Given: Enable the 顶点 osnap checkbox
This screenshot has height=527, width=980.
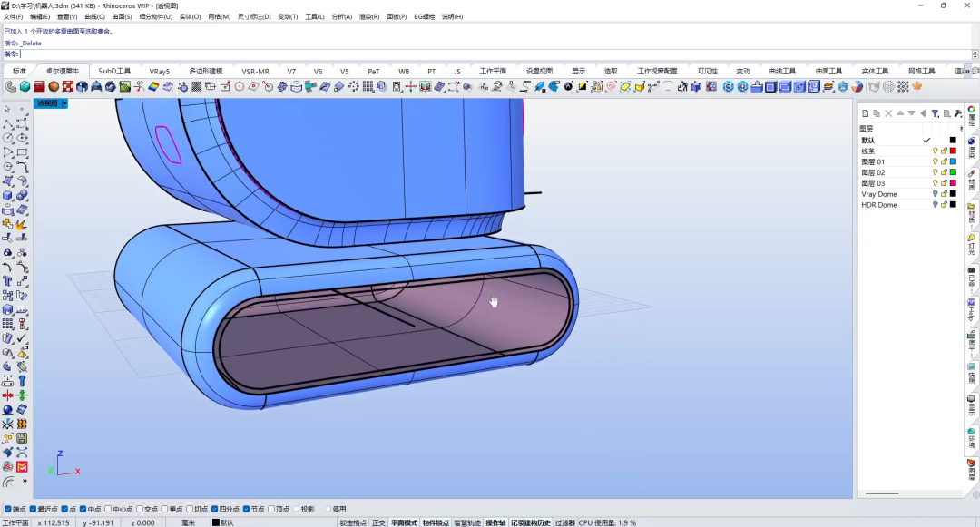Looking at the screenshot, I should (271, 509).
